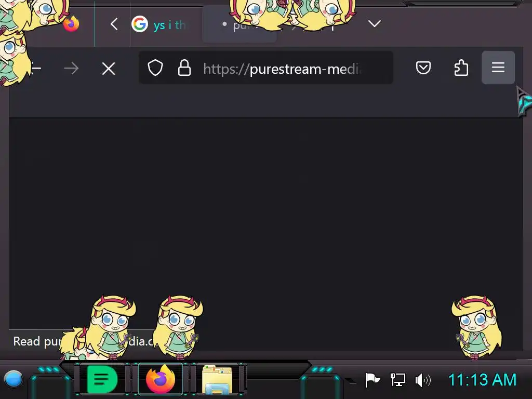The image size is (532, 399).
Task: Open the Extensions puzzle-piece button
Action: 461,68
